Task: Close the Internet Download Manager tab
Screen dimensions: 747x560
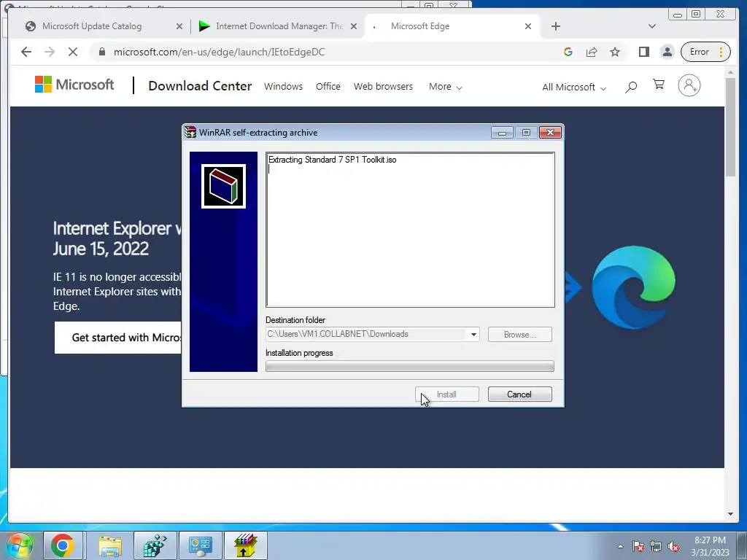Action: (354, 26)
